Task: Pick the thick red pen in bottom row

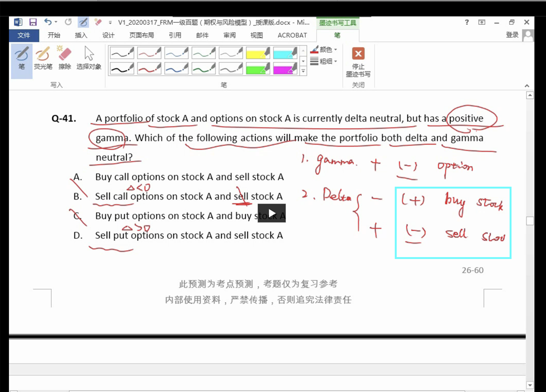Action: 149,68
